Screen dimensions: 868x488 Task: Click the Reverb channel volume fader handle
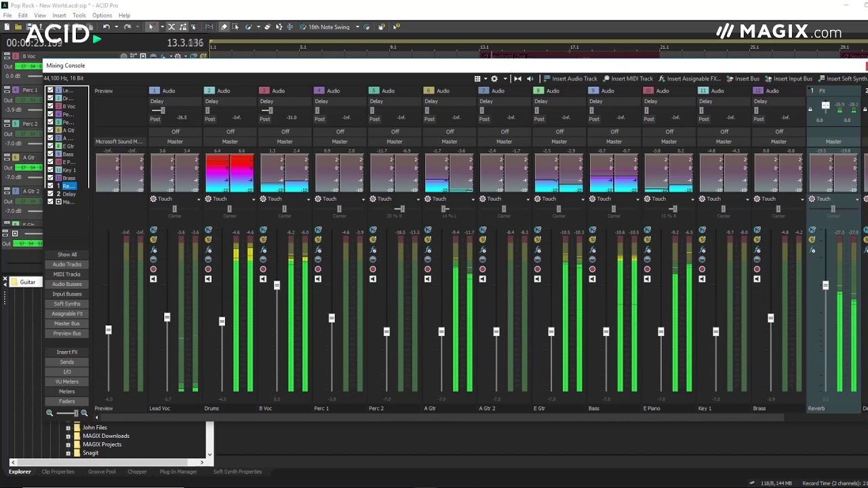point(825,285)
